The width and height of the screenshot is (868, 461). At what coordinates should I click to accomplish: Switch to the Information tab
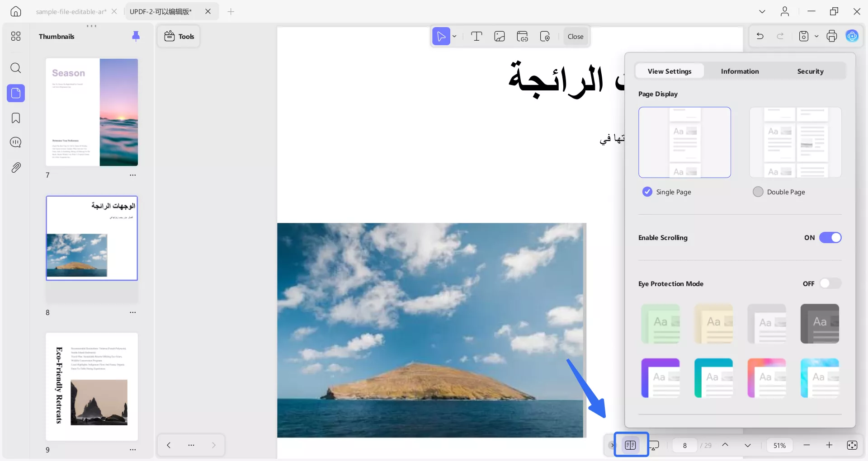740,71
